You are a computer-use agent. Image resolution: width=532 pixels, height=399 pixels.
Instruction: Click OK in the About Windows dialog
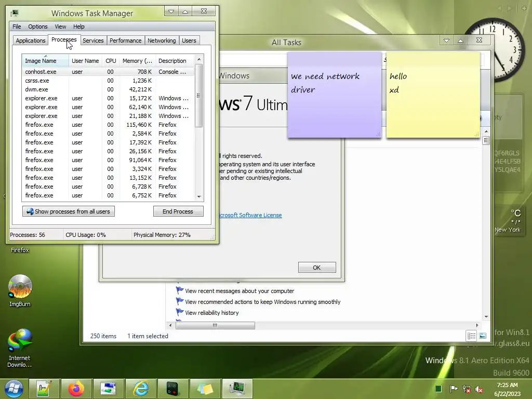pos(317,268)
